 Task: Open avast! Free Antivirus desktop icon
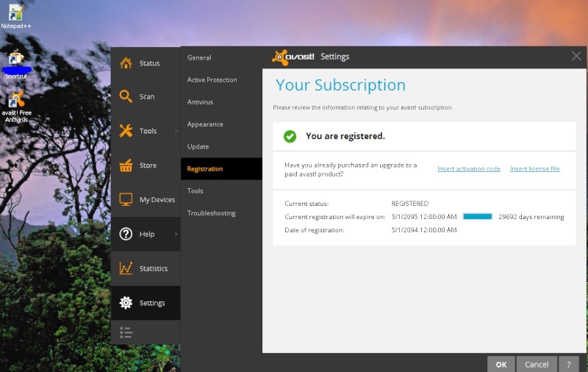pyautogui.click(x=16, y=107)
